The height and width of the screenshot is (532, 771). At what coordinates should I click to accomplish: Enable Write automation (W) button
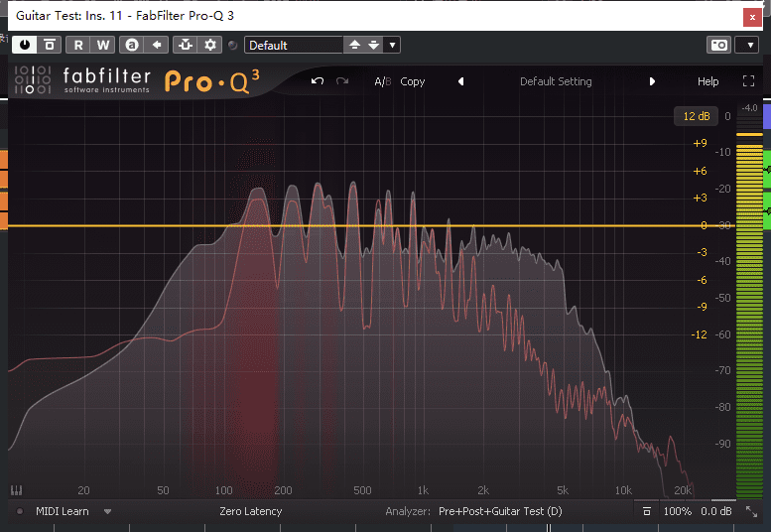[x=103, y=46]
